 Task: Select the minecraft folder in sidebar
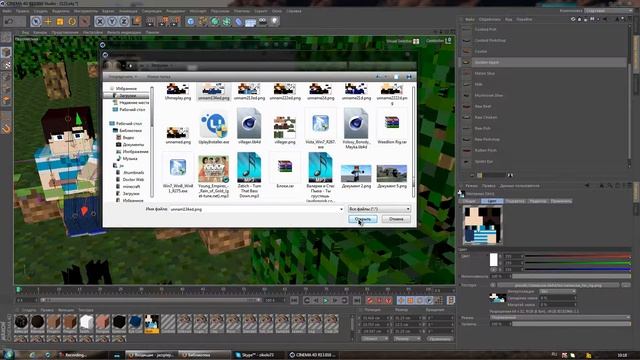(128, 187)
